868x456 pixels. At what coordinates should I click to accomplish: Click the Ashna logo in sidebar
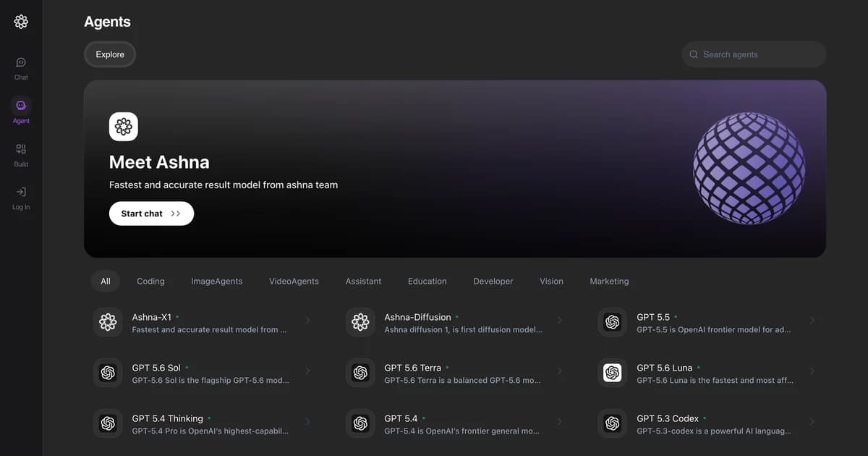(x=21, y=22)
